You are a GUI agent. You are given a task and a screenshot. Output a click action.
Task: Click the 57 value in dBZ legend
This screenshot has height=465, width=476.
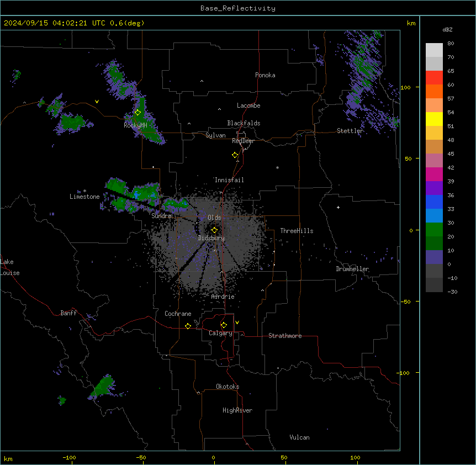(451, 98)
